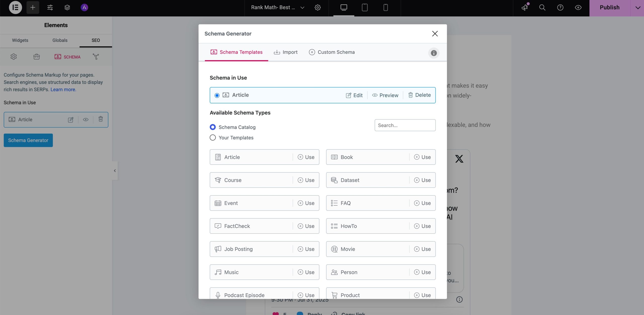
Task: Switch to the Custom Schema tab
Action: (x=332, y=52)
